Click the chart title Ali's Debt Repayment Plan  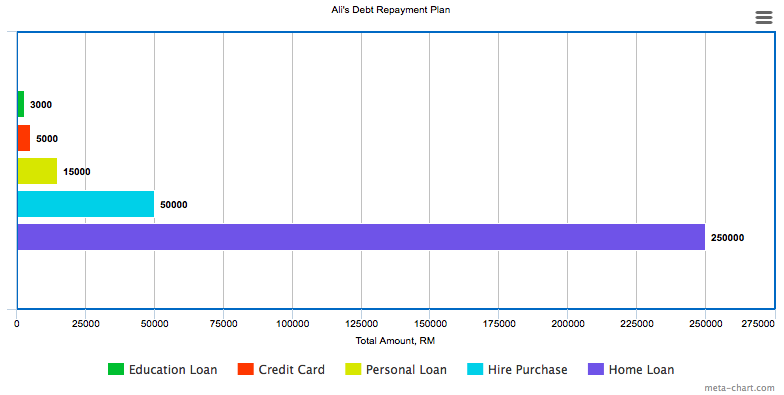click(x=390, y=10)
